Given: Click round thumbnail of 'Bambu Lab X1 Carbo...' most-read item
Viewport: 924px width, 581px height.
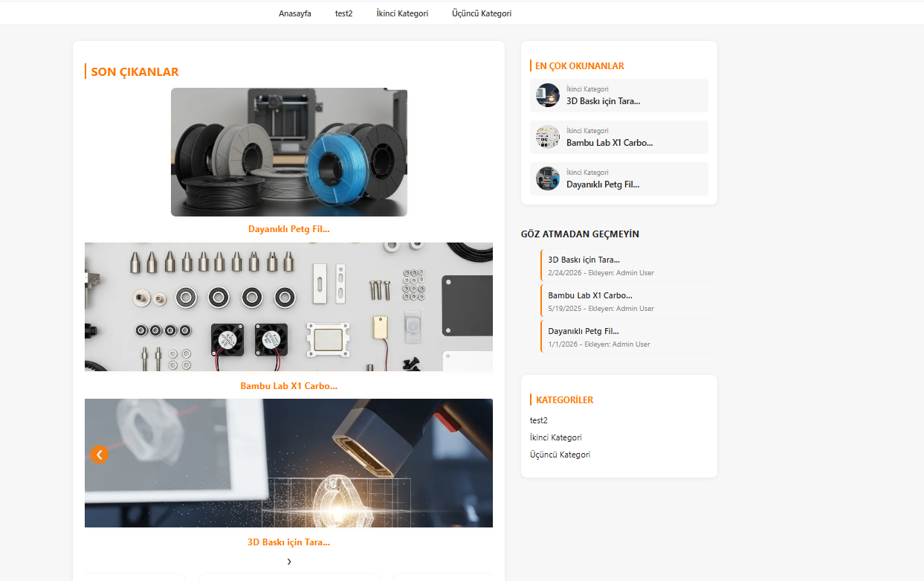Looking at the screenshot, I should [548, 137].
